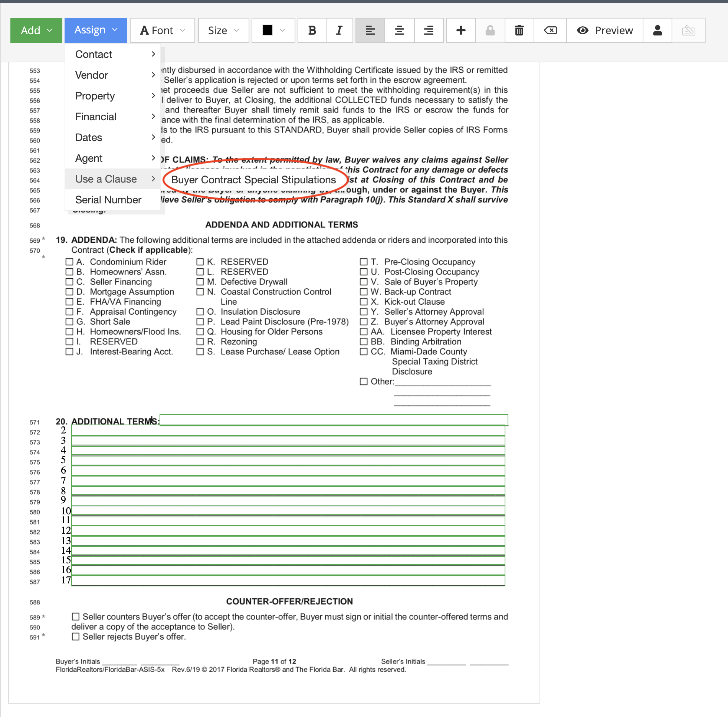Image resolution: width=728 pixels, height=717 pixels.
Task: Click the person assignment icon
Action: tap(657, 30)
